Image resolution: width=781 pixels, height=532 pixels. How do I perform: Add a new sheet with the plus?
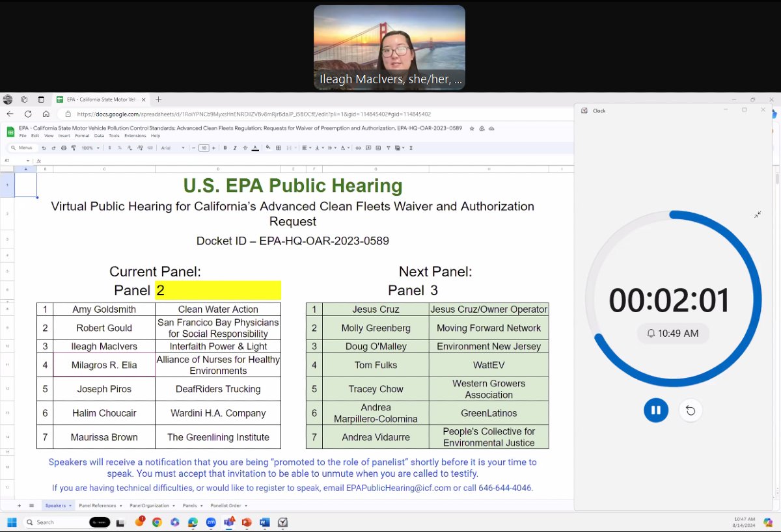click(x=19, y=505)
